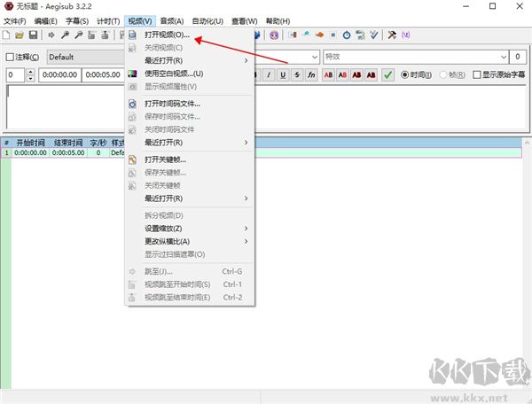Enable 显示原始字幕 checkbox

point(477,75)
